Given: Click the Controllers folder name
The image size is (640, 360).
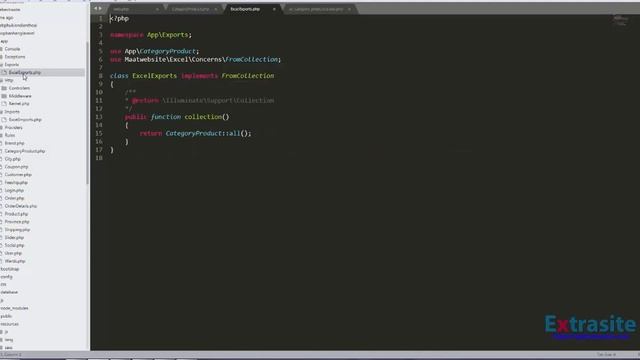Looking at the screenshot, I should pyautogui.click(x=19, y=88).
